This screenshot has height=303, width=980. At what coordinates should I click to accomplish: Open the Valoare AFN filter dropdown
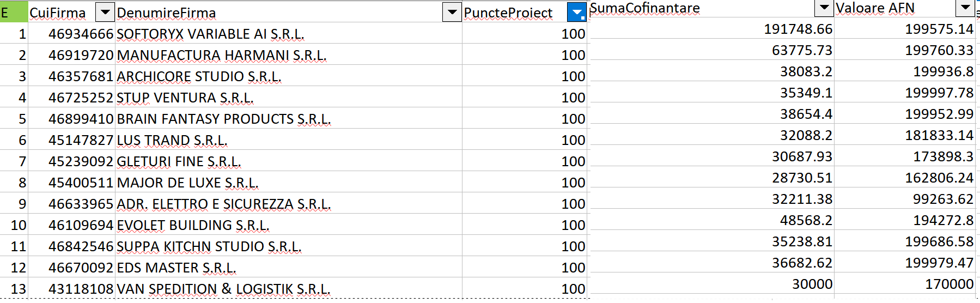tap(965, 8)
